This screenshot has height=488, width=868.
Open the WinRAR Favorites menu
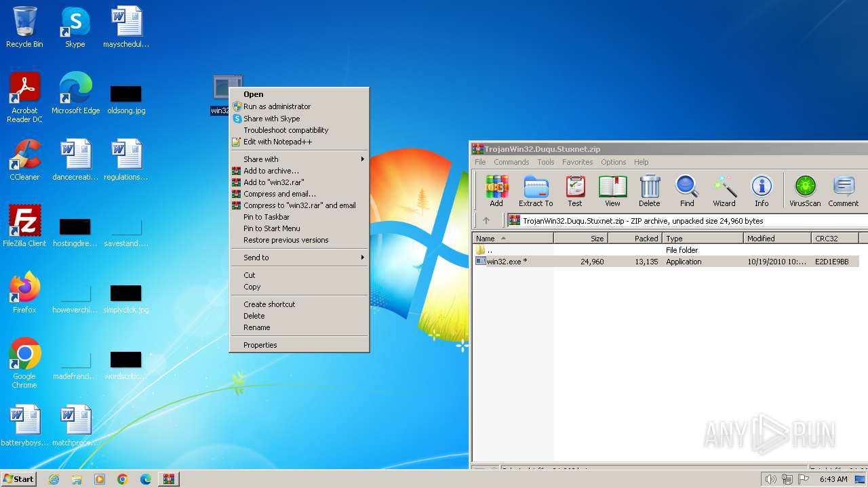click(577, 162)
